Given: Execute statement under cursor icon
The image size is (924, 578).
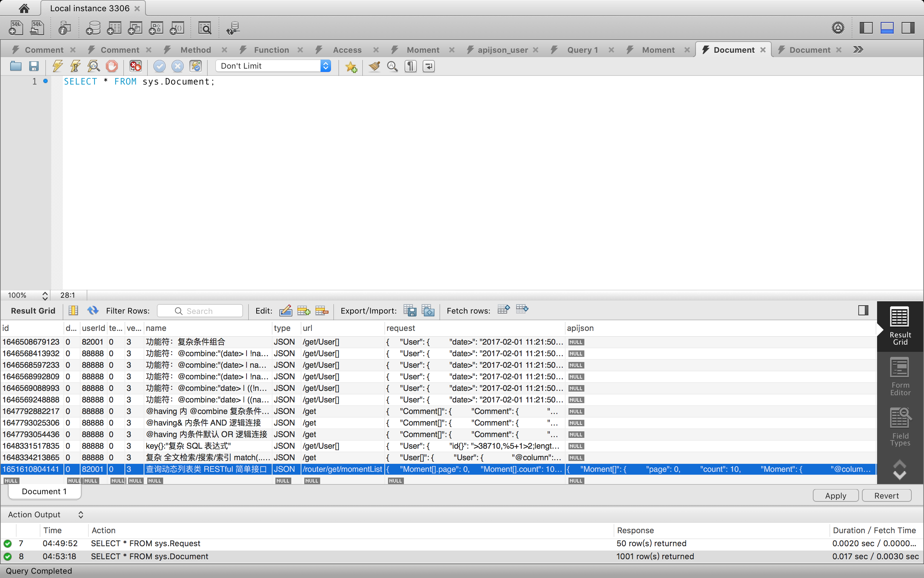Looking at the screenshot, I should (75, 66).
